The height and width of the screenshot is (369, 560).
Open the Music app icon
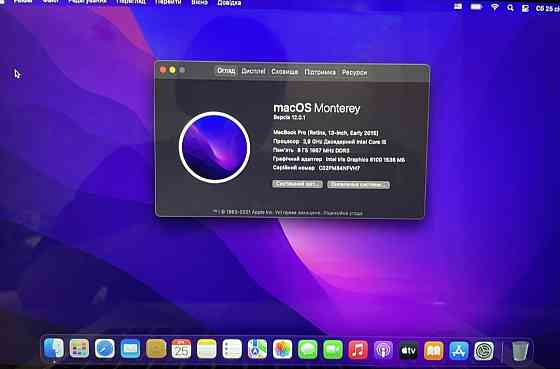358,350
